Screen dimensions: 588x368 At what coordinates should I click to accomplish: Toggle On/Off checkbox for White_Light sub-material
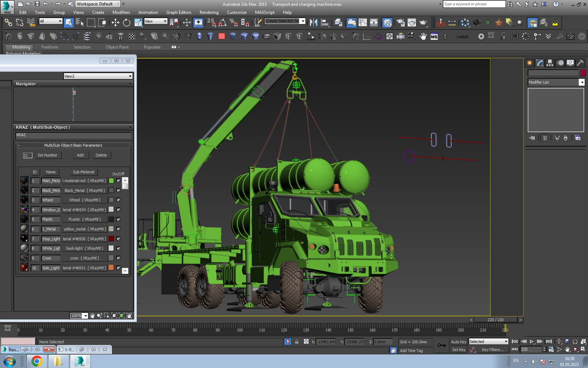[118, 248]
